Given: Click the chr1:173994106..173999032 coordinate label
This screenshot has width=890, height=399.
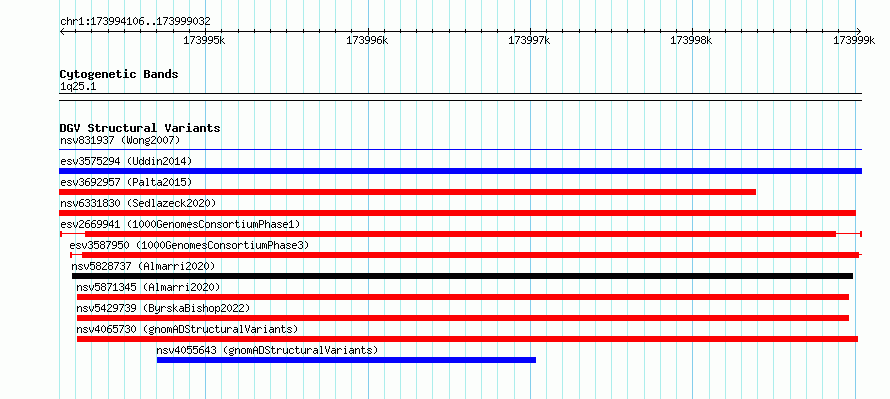Looking at the screenshot, I should point(135,22).
